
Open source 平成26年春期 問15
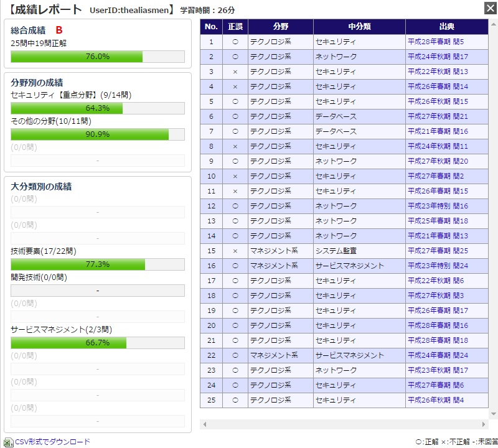pyautogui.click(x=438, y=191)
